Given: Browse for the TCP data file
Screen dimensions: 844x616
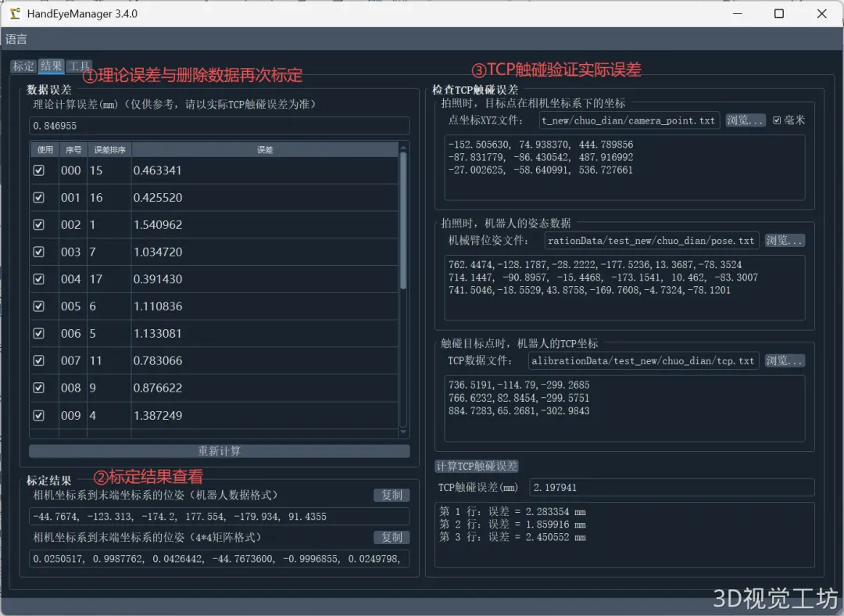Looking at the screenshot, I should [x=785, y=360].
